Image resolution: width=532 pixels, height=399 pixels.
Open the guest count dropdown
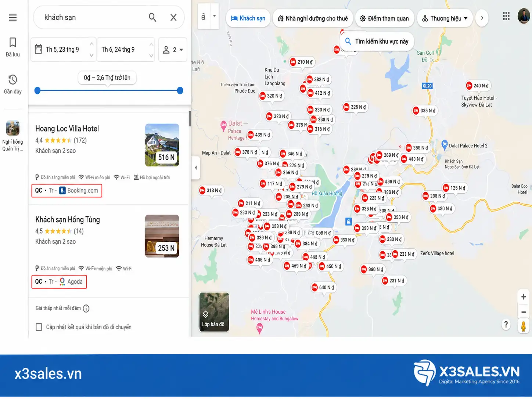[x=173, y=50]
